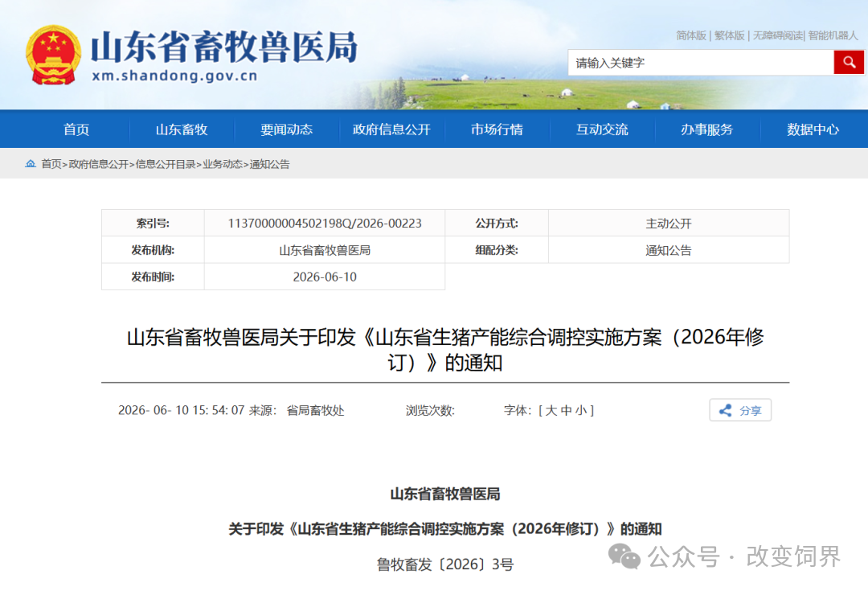This screenshot has width=868, height=591.
Task: Click timestamp 2026-06-10 15:54:07
Action: [181, 410]
